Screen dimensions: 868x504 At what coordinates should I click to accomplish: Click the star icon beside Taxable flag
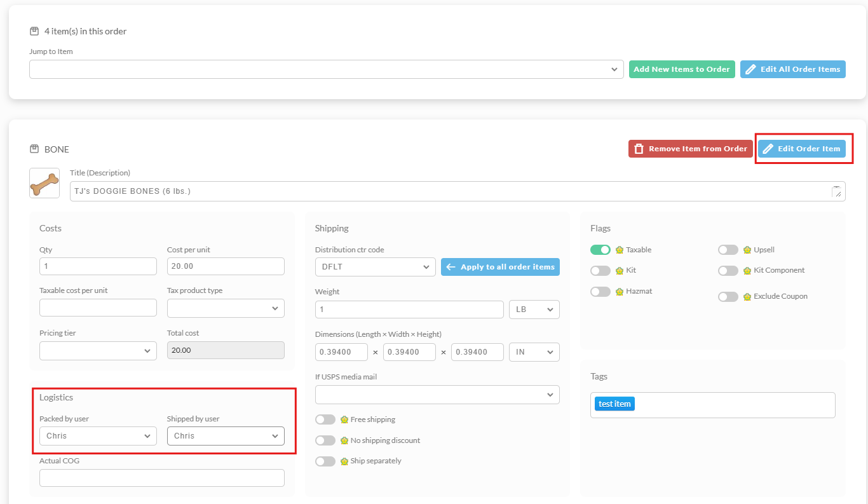tap(620, 250)
